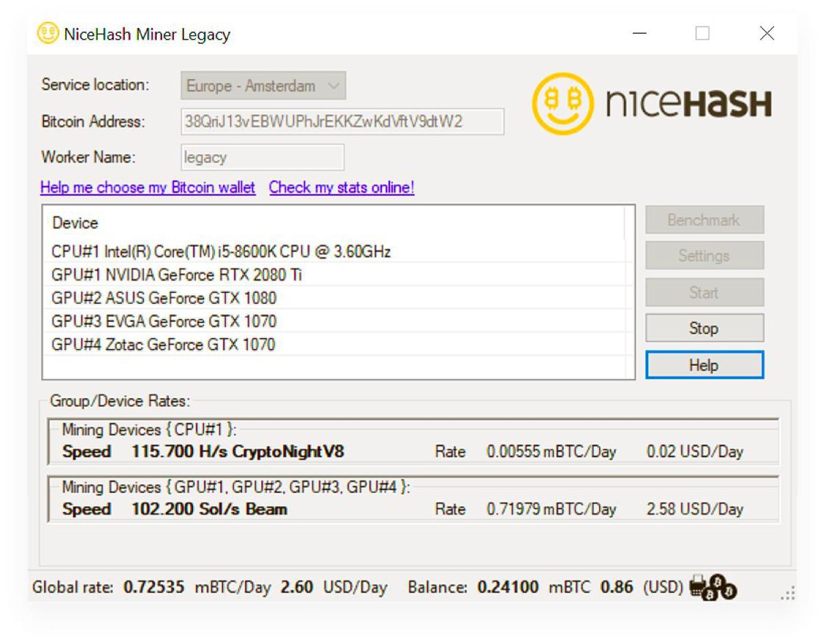Close the NiceHash Miner Legacy window
Viewport: 825px width, 644px height.
coord(767,33)
